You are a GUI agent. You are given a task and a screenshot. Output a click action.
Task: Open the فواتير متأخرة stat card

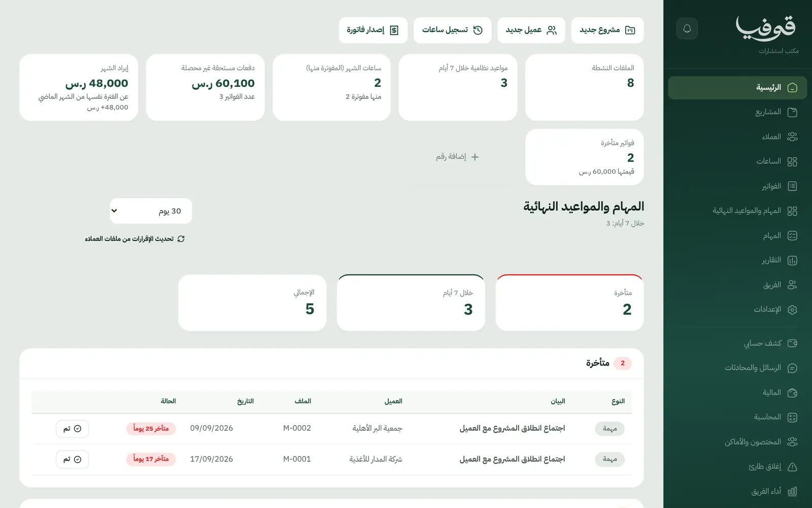pyautogui.click(x=585, y=157)
